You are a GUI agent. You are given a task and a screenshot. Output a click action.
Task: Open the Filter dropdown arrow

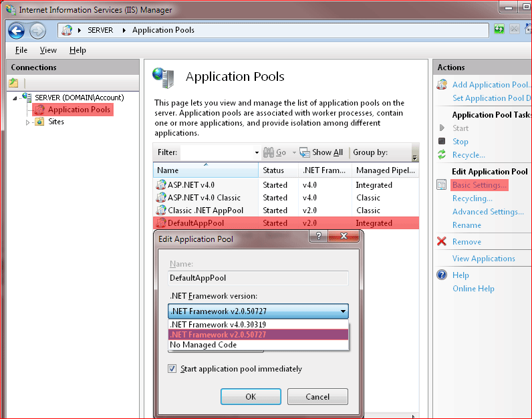[257, 152]
